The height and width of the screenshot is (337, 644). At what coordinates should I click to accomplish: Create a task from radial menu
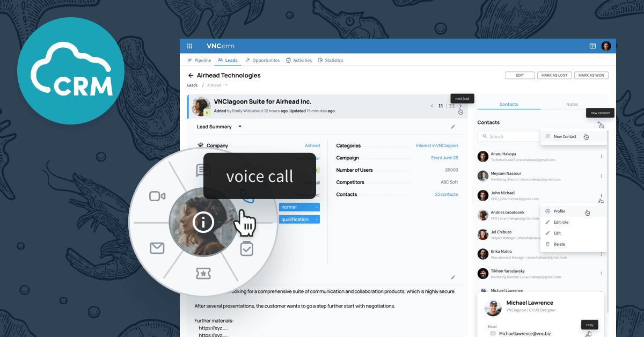click(x=246, y=248)
